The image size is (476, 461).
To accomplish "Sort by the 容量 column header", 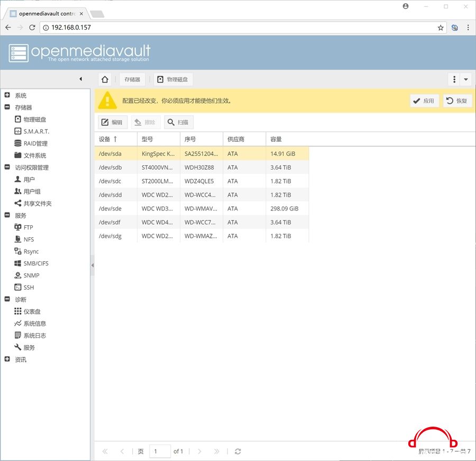I will coord(287,139).
